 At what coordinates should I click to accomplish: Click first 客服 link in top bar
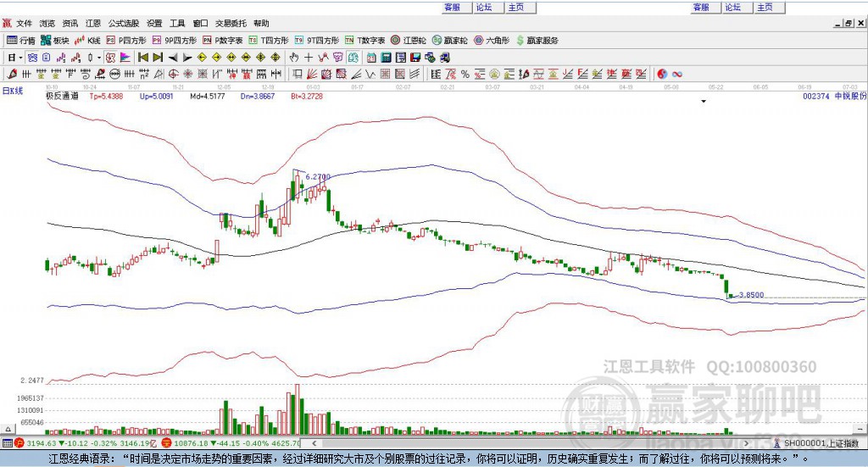click(x=453, y=7)
